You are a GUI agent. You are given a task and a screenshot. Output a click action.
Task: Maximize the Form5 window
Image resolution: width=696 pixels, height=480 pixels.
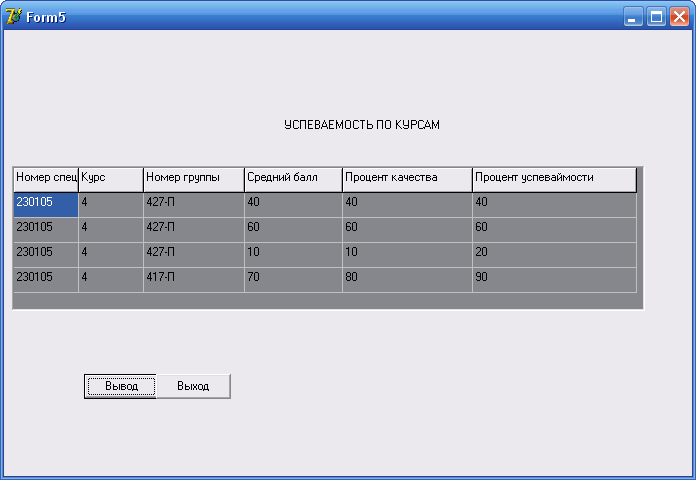[656, 17]
